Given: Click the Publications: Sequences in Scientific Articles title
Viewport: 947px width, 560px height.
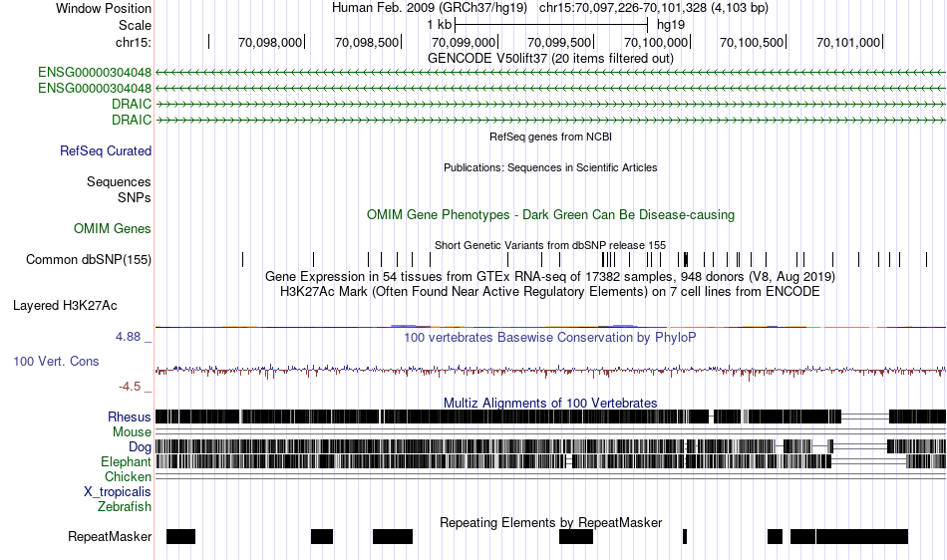Looking at the screenshot, I should tap(550, 167).
